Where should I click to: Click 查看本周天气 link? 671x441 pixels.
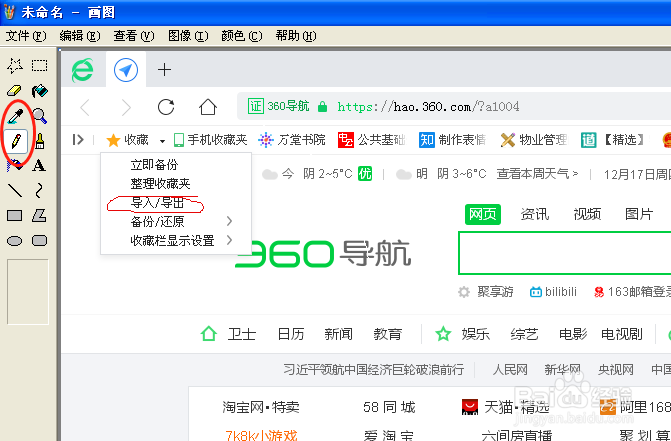click(x=537, y=174)
